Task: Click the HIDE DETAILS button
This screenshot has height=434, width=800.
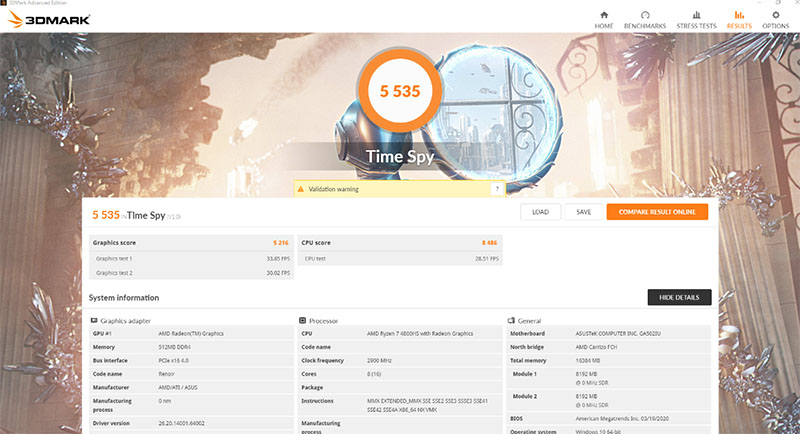Action: point(679,297)
